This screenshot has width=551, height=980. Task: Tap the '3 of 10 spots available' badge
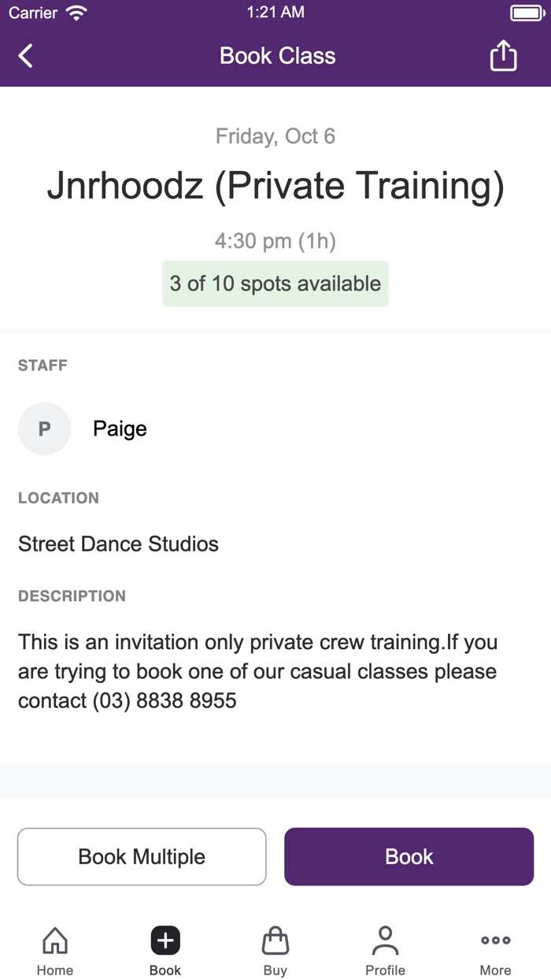coord(275,284)
